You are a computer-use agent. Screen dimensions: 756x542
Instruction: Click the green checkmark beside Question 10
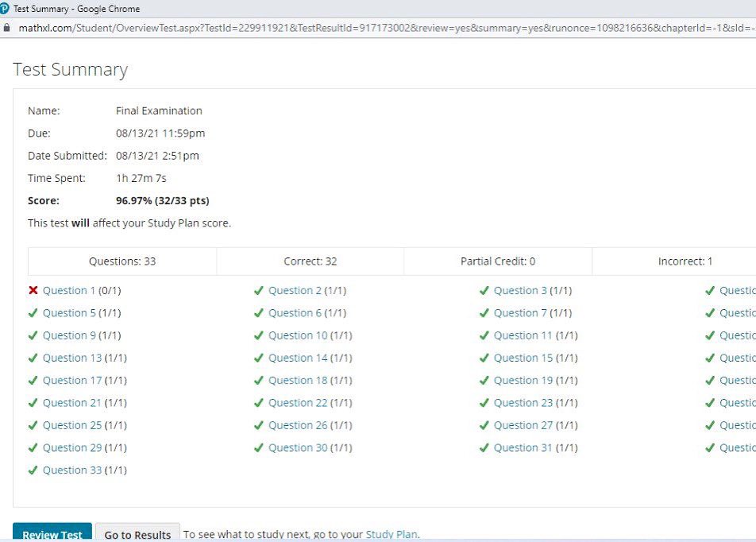258,335
